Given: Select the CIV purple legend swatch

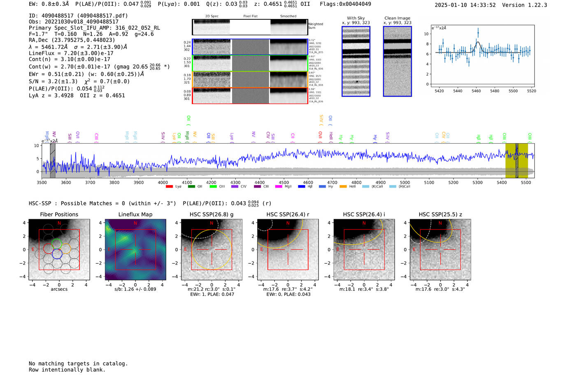Looking at the screenshot, I should pyautogui.click(x=235, y=187).
